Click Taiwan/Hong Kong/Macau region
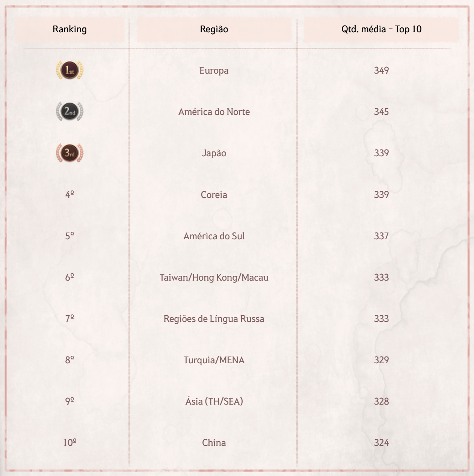 point(214,277)
